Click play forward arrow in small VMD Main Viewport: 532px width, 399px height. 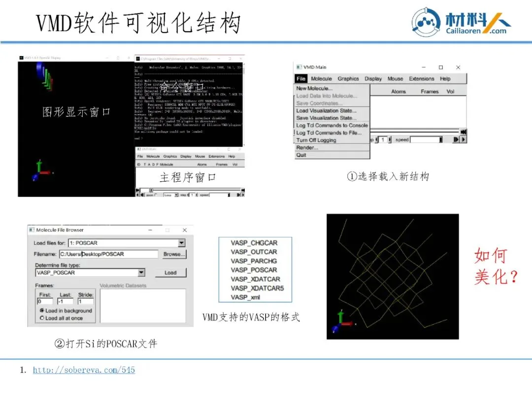tap(243, 195)
